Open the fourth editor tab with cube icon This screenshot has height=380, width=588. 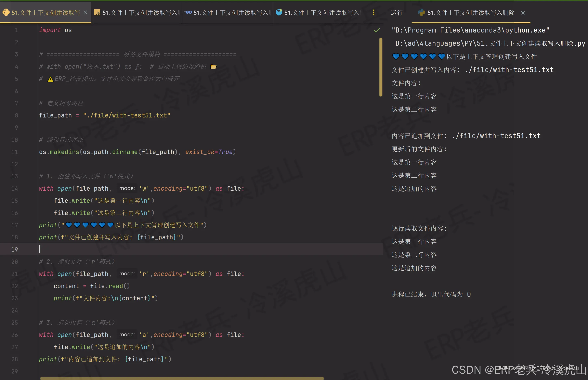click(x=318, y=13)
